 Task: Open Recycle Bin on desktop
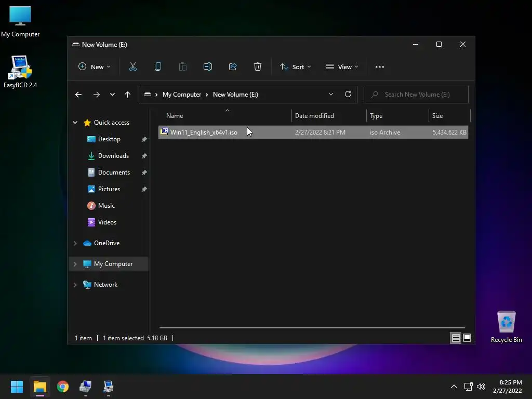506,327
